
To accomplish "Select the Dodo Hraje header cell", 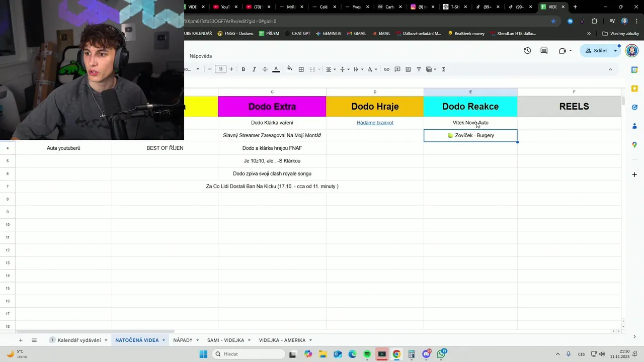I will pyautogui.click(x=375, y=106).
